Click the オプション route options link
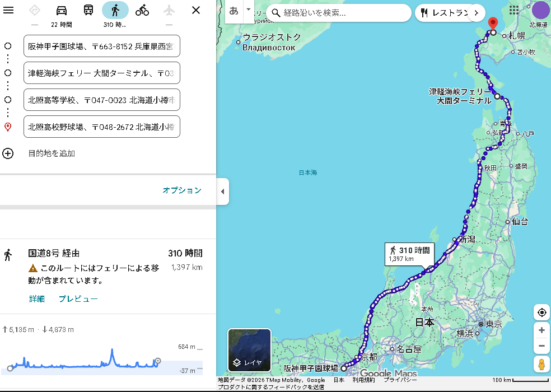Viewport: 551px width, 392px height. 182,190
